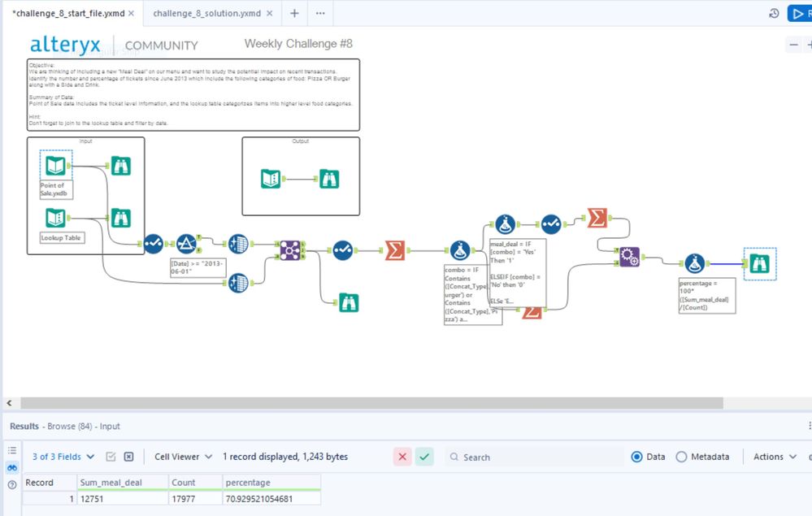Screen dimensions: 812x516
Task: Select the combo Formula tool
Action: point(460,250)
